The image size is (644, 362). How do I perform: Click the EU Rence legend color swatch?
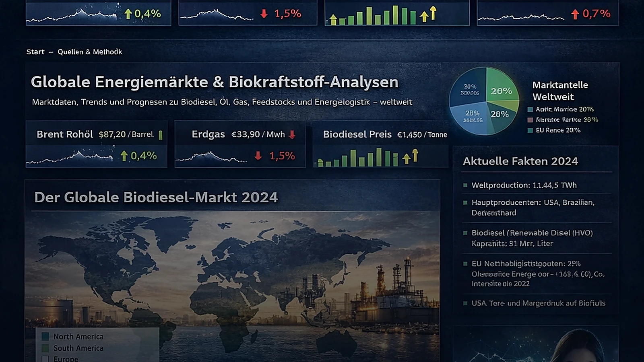(x=530, y=130)
